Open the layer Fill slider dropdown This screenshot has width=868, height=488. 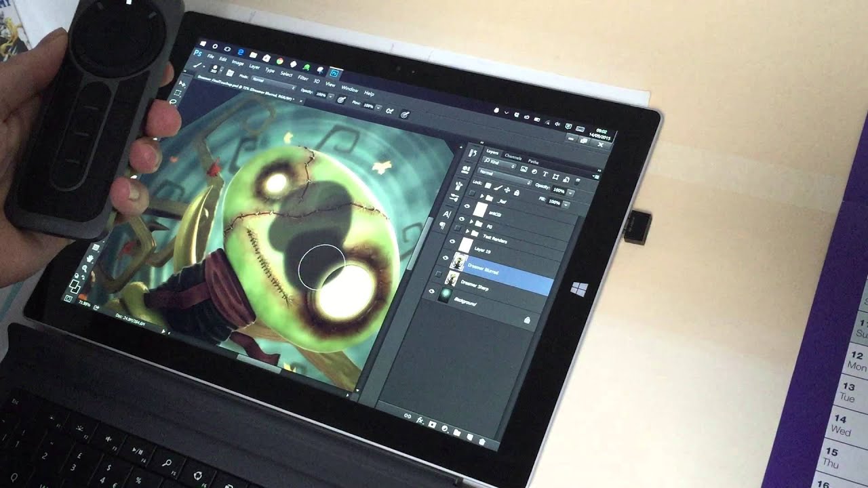point(566,205)
